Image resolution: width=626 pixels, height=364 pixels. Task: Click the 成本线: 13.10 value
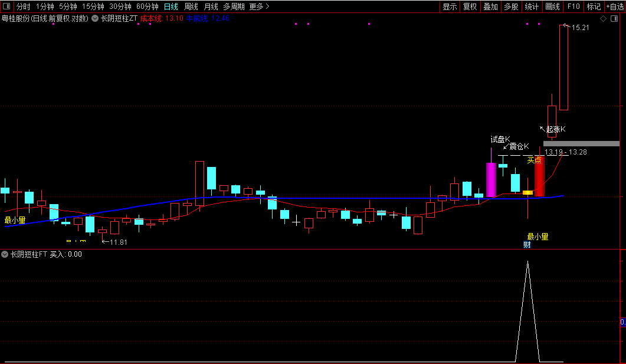[x=162, y=18]
